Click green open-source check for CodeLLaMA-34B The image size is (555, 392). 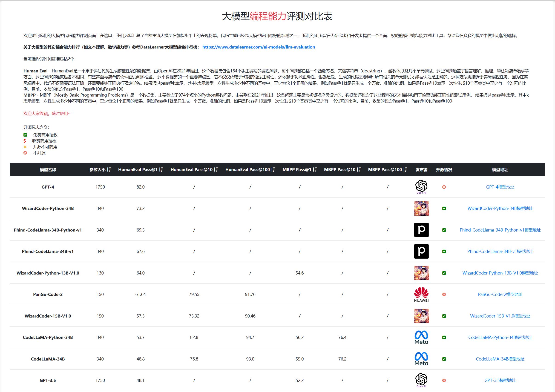[x=444, y=359]
